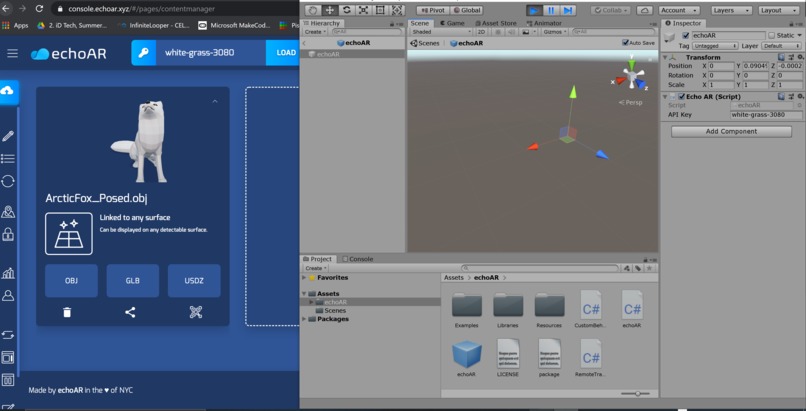
Task: Select the combined Transform tool in Unity
Action: [x=397, y=10]
